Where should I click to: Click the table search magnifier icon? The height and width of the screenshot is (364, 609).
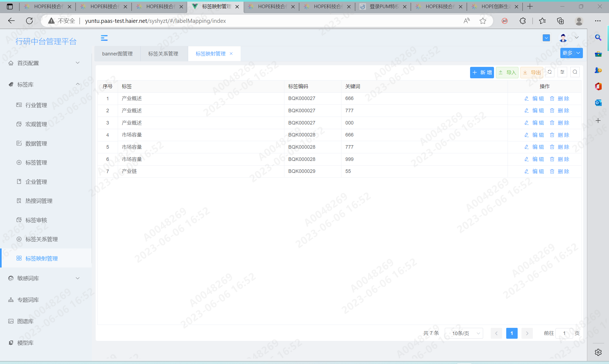(x=575, y=72)
